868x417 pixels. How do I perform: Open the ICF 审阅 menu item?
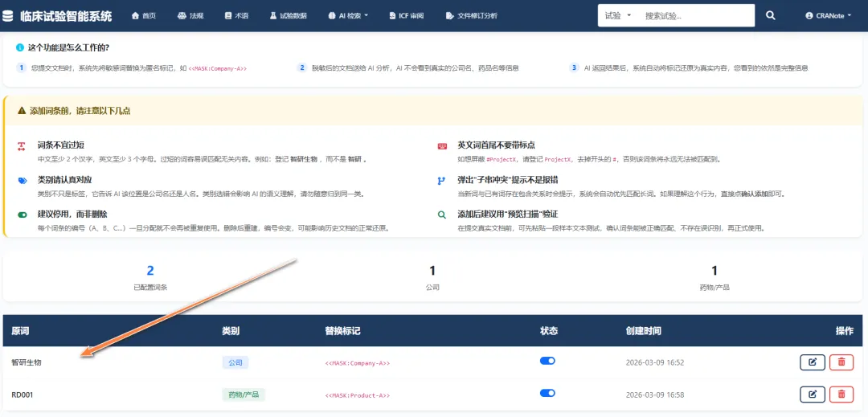point(407,16)
